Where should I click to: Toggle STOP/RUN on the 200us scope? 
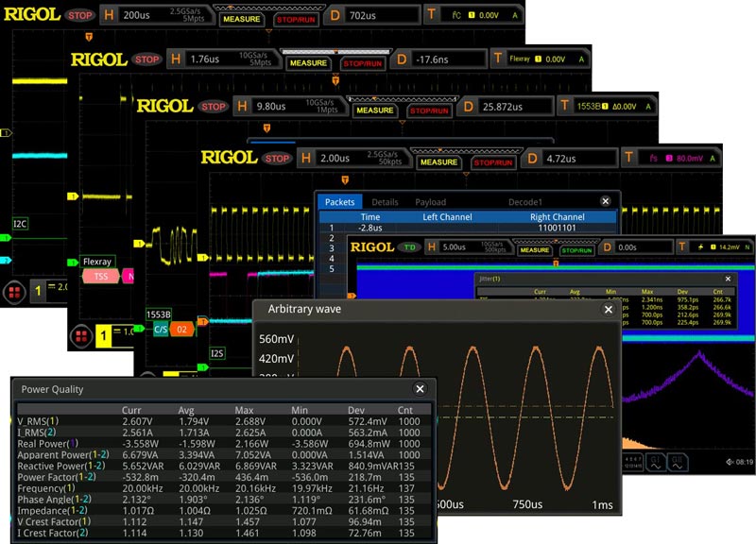[x=296, y=19]
